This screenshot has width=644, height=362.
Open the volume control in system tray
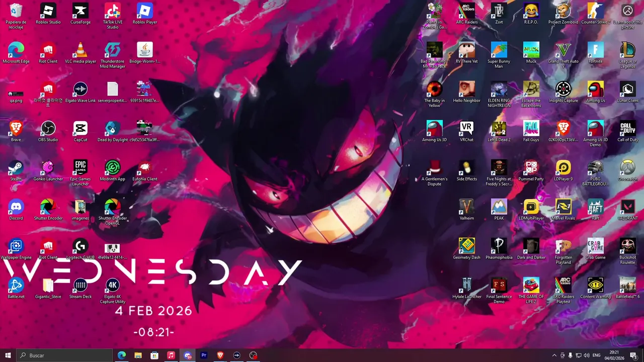[x=587, y=355]
